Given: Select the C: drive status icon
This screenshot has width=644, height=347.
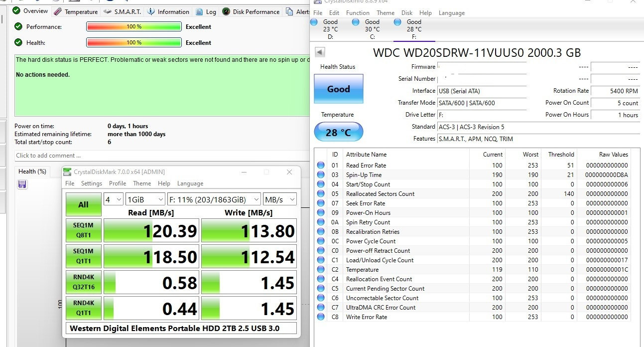Looking at the screenshot, I should (356, 22).
